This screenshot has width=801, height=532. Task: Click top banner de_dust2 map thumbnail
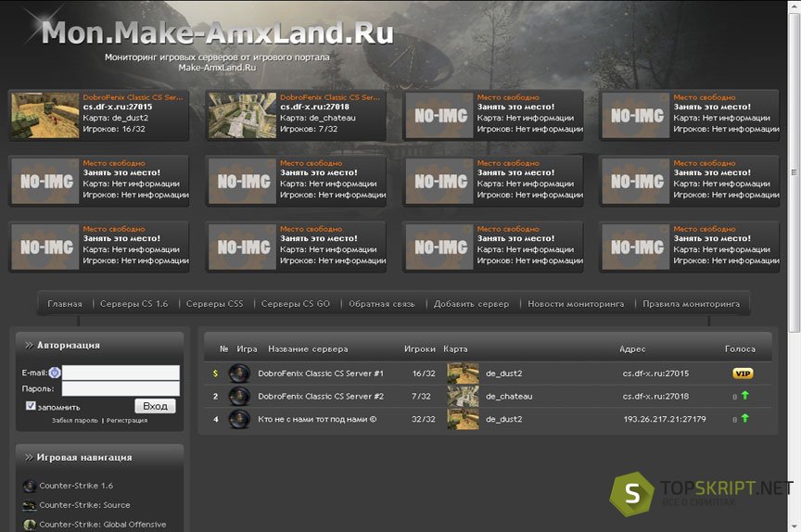click(x=45, y=115)
